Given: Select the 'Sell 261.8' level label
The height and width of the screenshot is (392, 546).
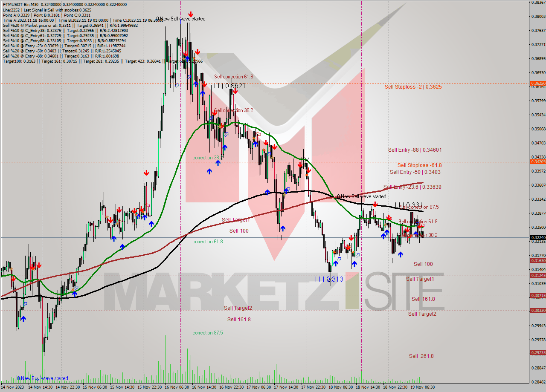Looking at the screenshot, I should pyautogui.click(x=421, y=356).
